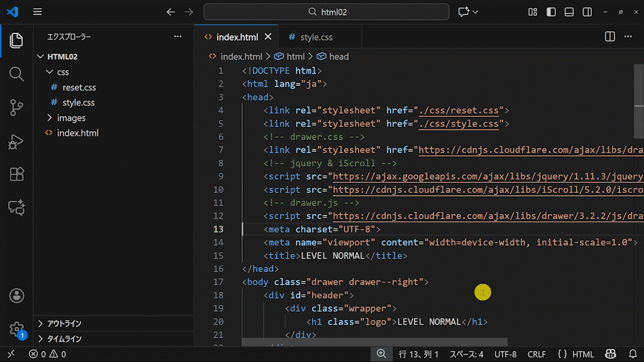Open the Accounts menu icon

coord(16,295)
